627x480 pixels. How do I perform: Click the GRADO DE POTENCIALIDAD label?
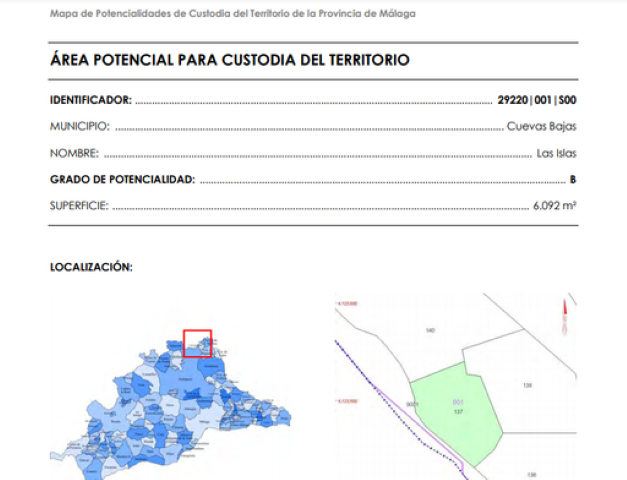pos(122,180)
